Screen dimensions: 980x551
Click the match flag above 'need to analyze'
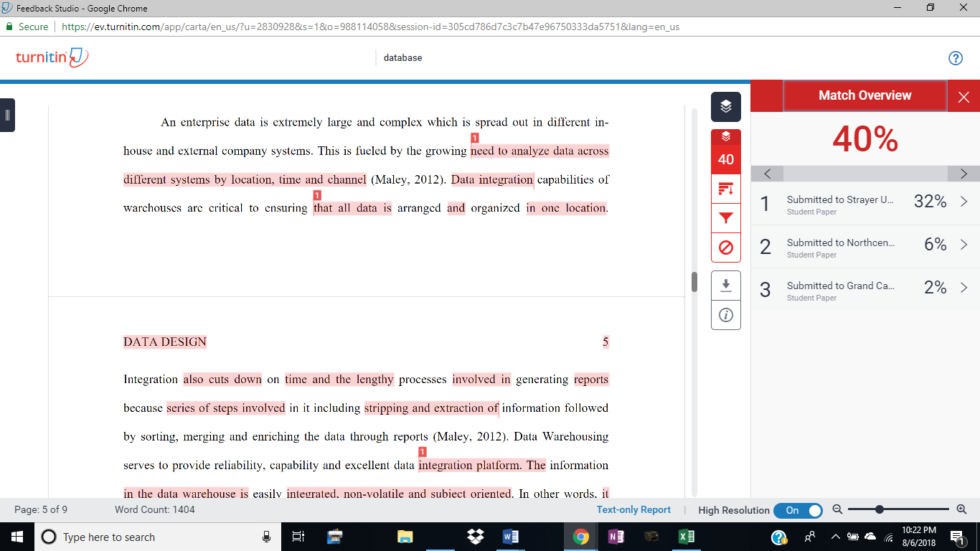tap(474, 138)
